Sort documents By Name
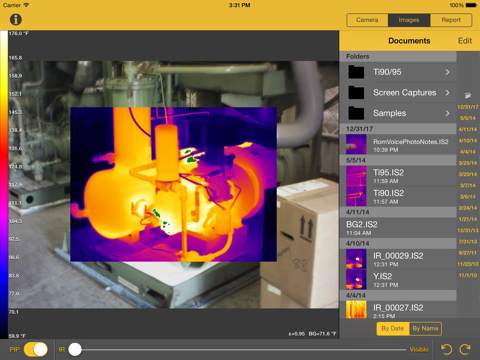The image size is (480, 360). [x=425, y=329]
